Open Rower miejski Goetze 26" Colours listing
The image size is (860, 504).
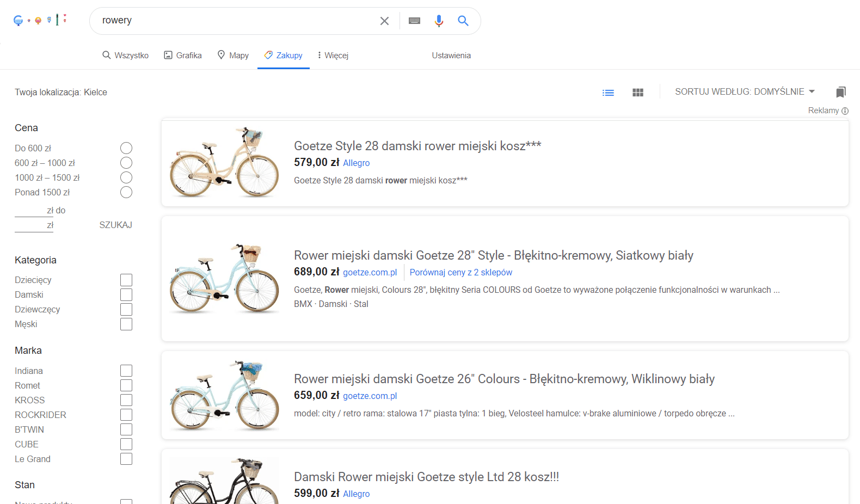pos(504,379)
